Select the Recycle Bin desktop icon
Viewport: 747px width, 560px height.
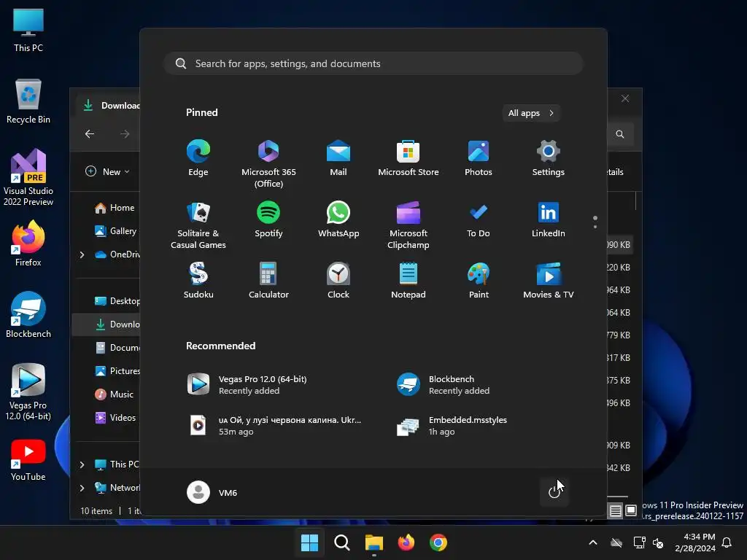pyautogui.click(x=28, y=101)
